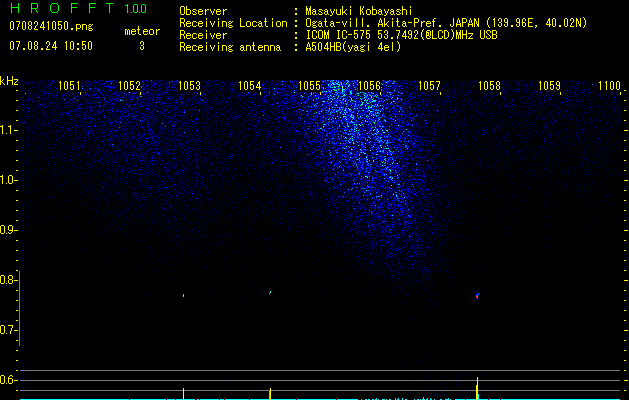The width and height of the screenshot is (629, 400).
Task: Select the 1053 time axis label
Action: click(x=189, y=86)
